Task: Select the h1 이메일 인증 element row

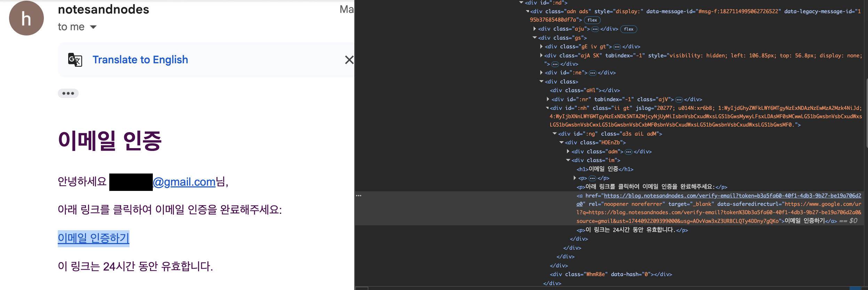Action: point(605,169)
